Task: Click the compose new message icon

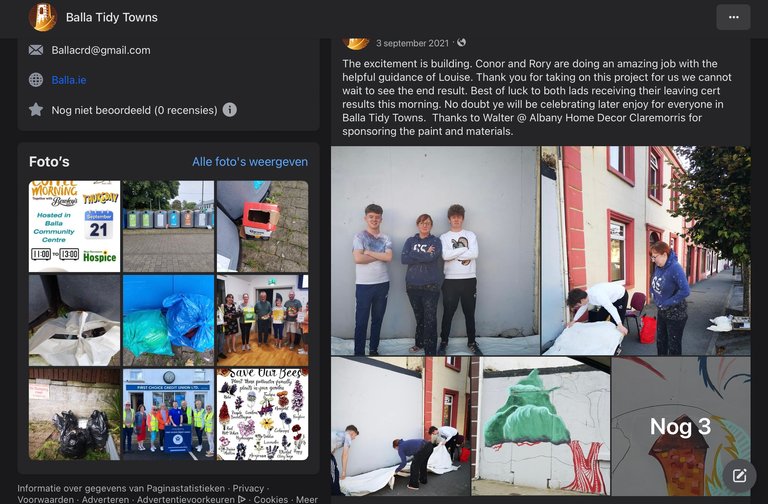Action: click(739, 475)
